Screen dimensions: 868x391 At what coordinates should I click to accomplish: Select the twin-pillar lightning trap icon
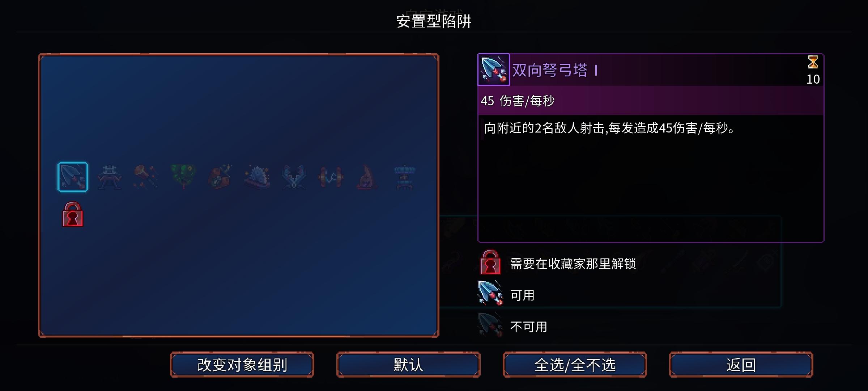click(x=331, y=177)
